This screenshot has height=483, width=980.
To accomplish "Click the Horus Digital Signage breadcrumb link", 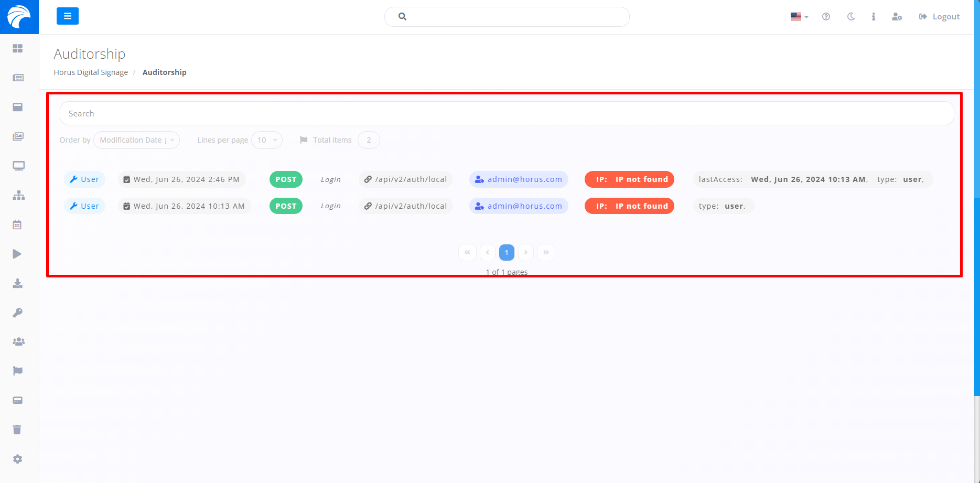I will click(91, 72).
